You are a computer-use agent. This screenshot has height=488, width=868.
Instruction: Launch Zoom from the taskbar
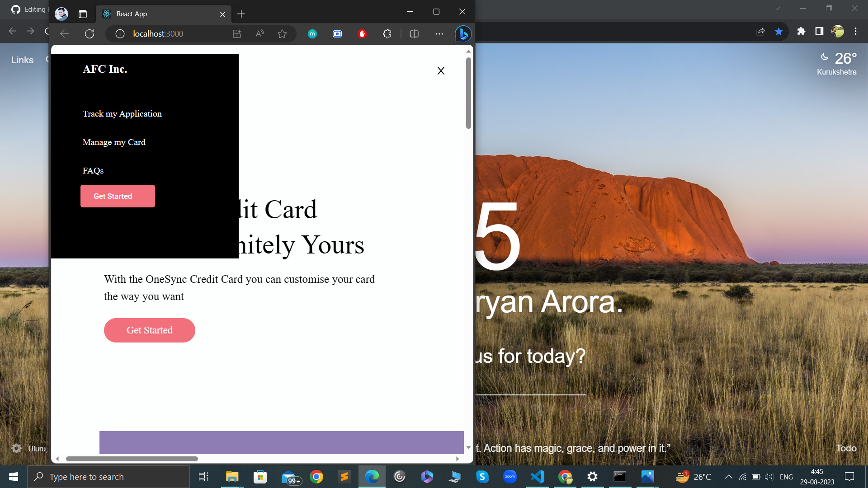point(510,476)
